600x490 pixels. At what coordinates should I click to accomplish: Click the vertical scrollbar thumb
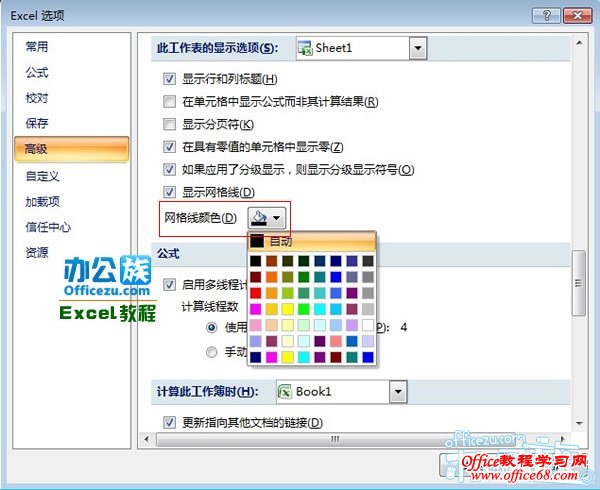click(579, 283)
